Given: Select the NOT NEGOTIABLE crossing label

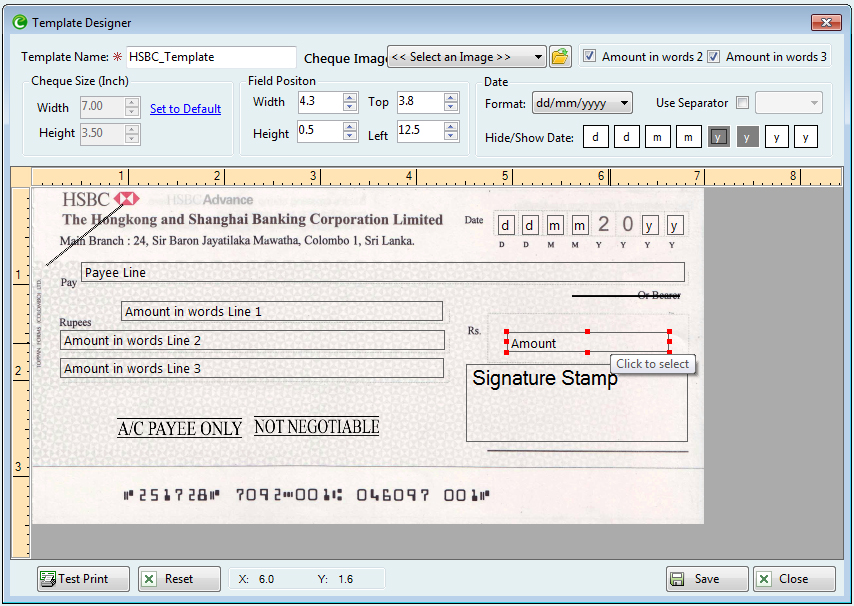Looking at the screenshot, I should click(316, 426).
